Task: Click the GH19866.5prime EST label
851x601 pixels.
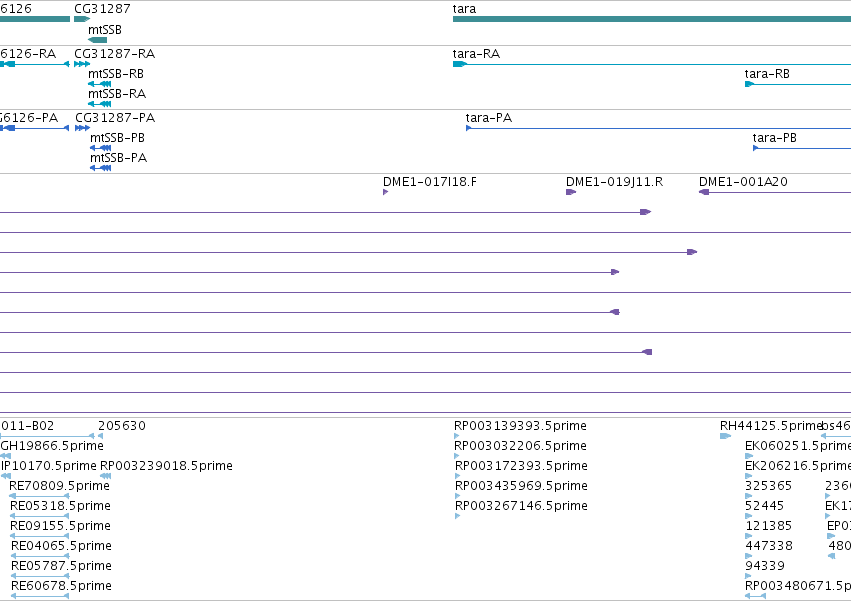Action: coord(52,446)
